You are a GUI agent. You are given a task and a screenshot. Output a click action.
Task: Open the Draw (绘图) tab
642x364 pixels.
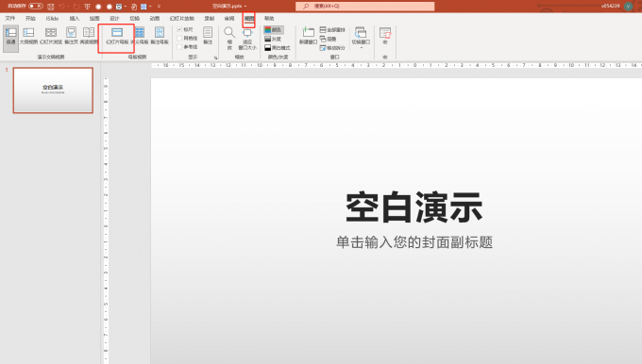point(94,19)
